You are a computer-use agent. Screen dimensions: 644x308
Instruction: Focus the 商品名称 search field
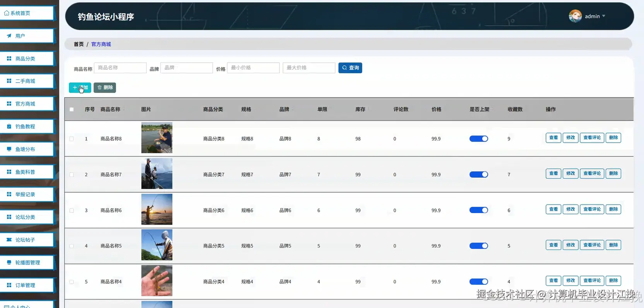tap(120, 68)
